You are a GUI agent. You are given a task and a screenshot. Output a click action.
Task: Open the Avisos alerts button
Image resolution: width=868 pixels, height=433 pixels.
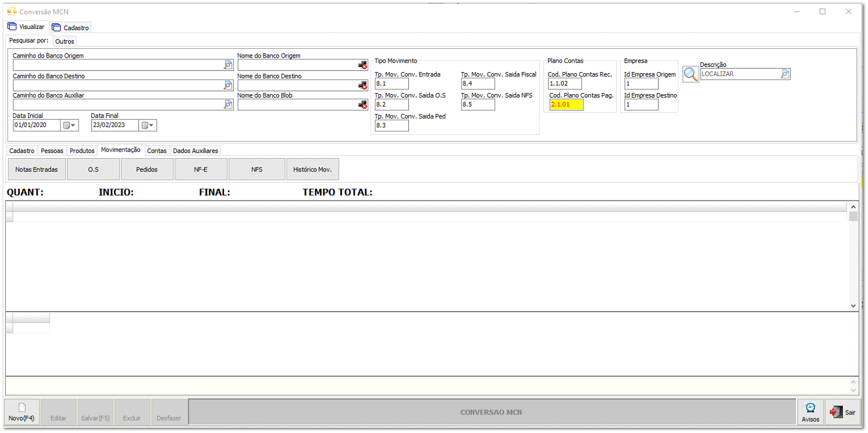(x=810, y=412)
